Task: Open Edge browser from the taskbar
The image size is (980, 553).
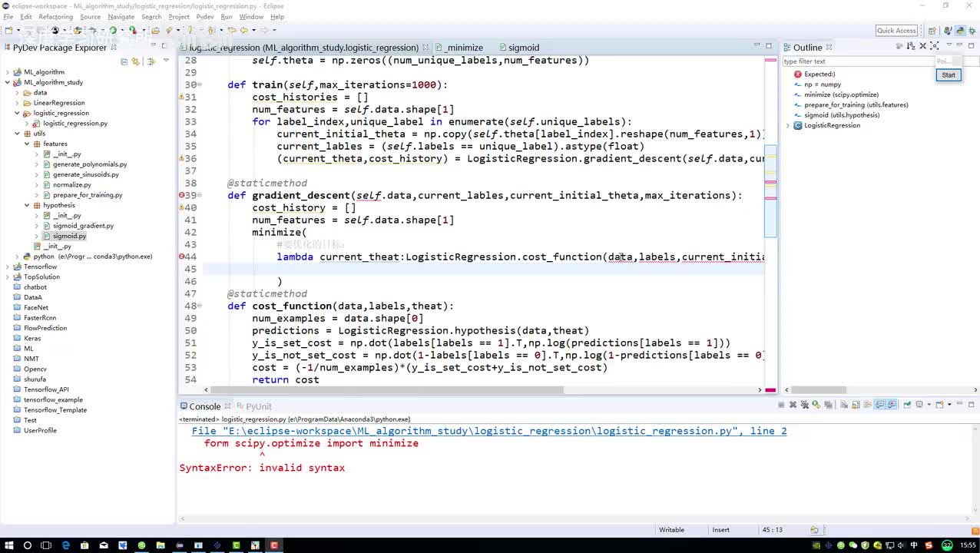Action: pyautogui.click(x=65, y=545)
